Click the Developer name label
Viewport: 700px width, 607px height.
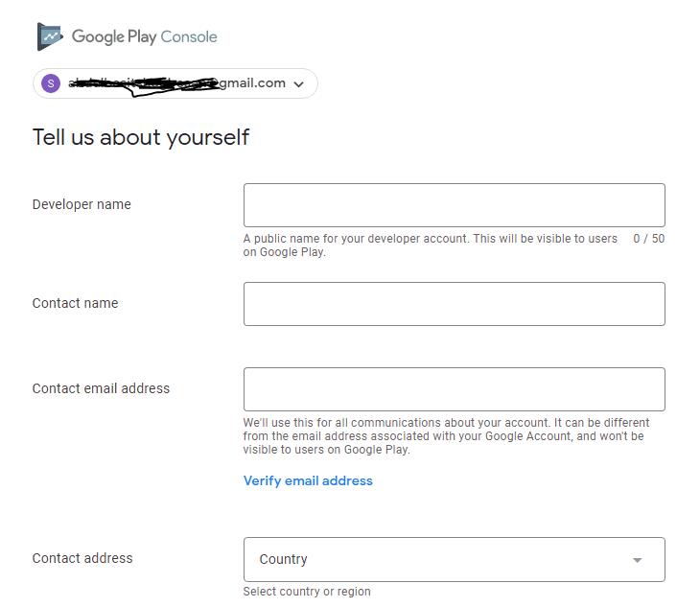pyautogui.click(x=82, y=204)
